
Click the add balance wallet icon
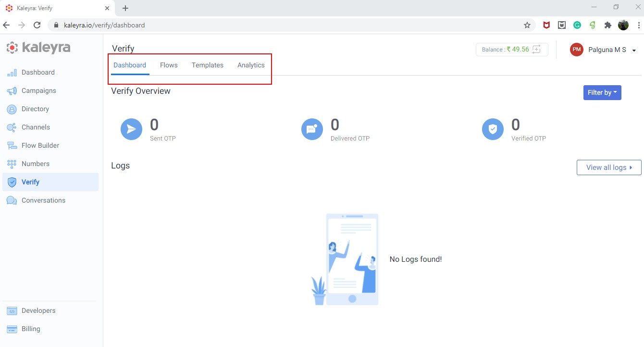537,49
